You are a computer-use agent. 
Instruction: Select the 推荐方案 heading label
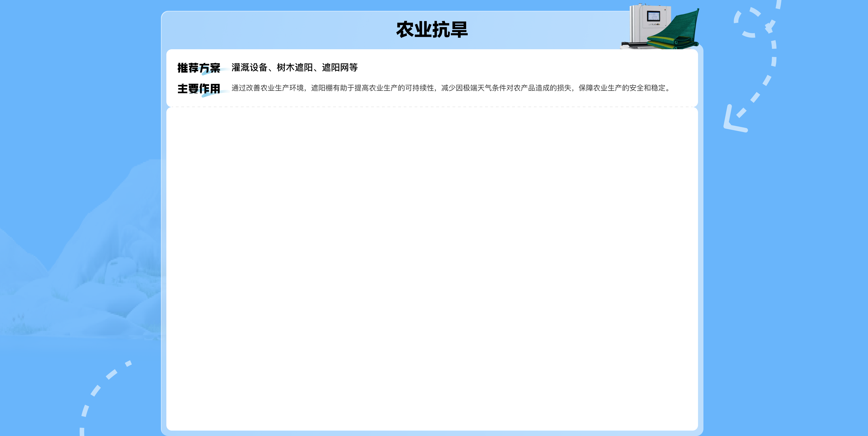click(x=199, y=68)
